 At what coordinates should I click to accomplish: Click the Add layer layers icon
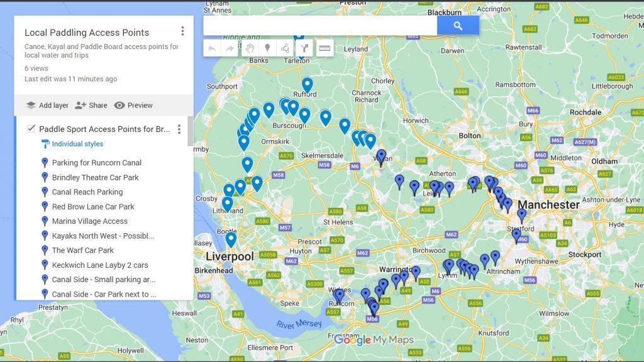(x=31, y=105)
